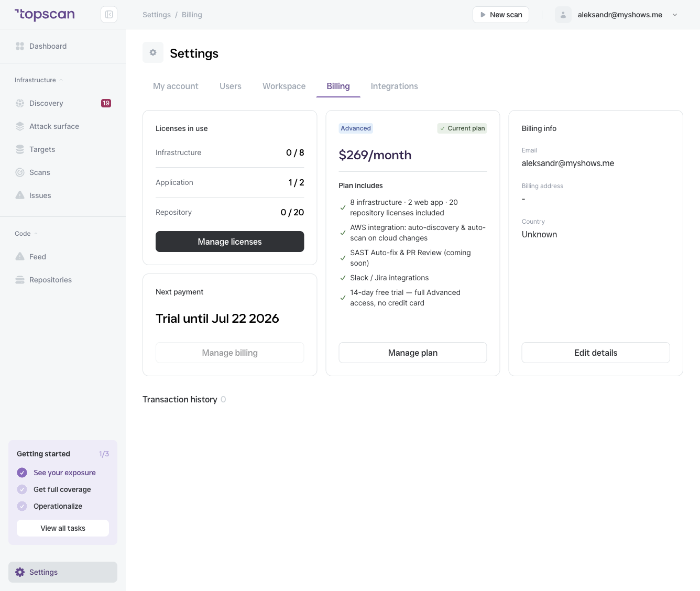
Task: Click the Feed triangle icon
Action: pyautogui.click(x=20, y=257)
